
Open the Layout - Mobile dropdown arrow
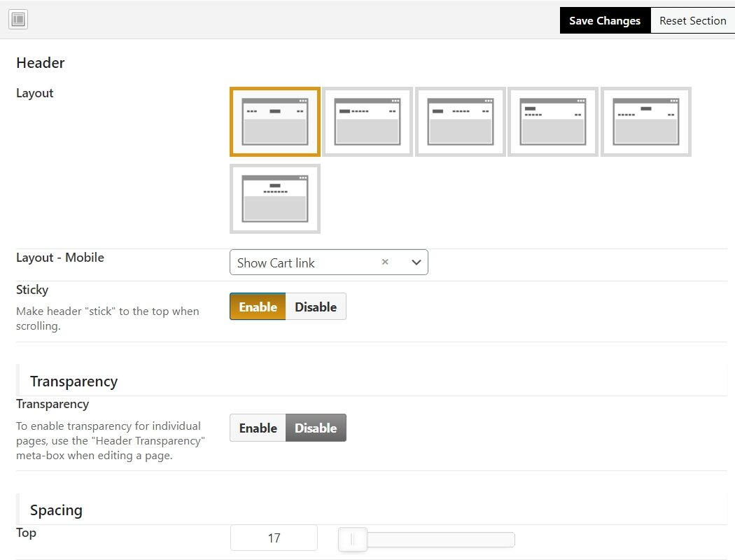coord(416,262)
